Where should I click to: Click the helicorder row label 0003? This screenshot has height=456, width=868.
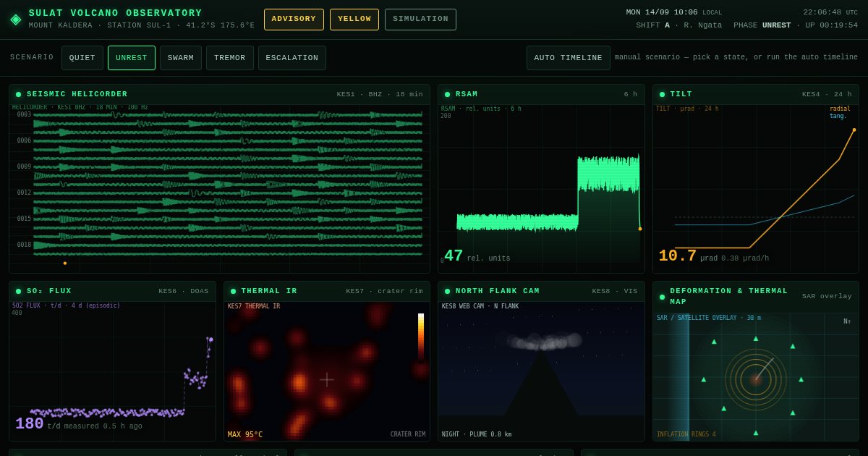(x=24, y=114)
